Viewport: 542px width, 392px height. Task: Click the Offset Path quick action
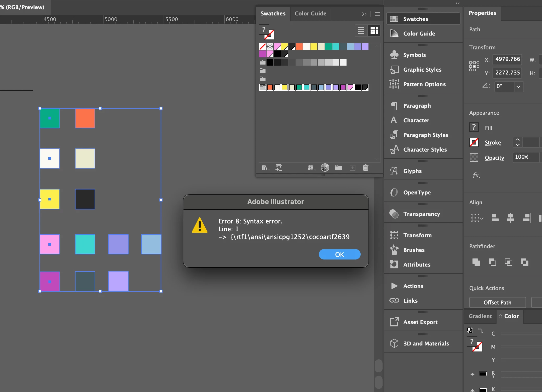click(x=497, y=302)
